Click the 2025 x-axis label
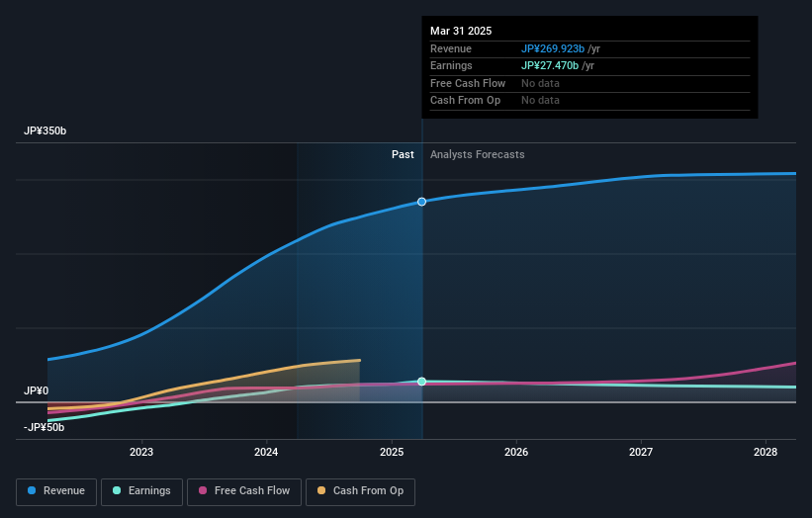The height and width of the screenshot is (518, 812). pos(392,453)
